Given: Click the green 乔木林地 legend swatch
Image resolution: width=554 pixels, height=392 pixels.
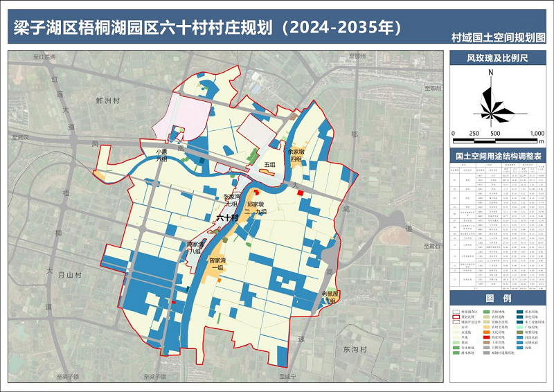Looking at the screenshot, I should click(456, 348).
